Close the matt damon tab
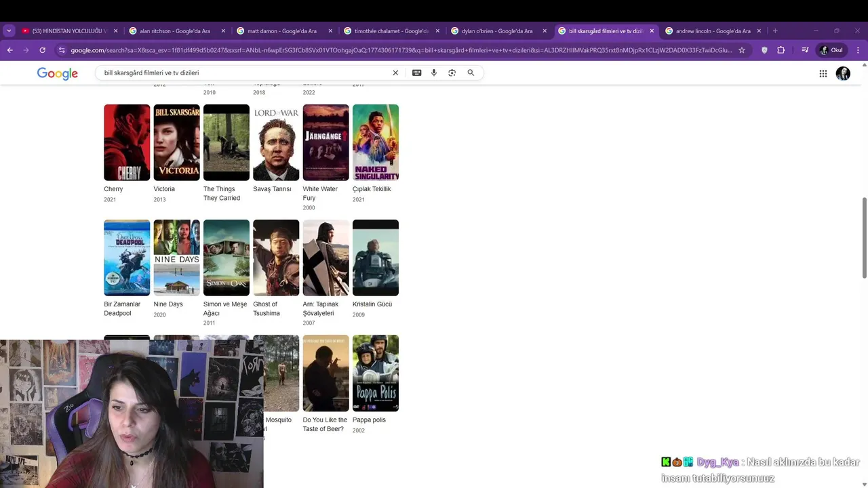 point(330,30)
